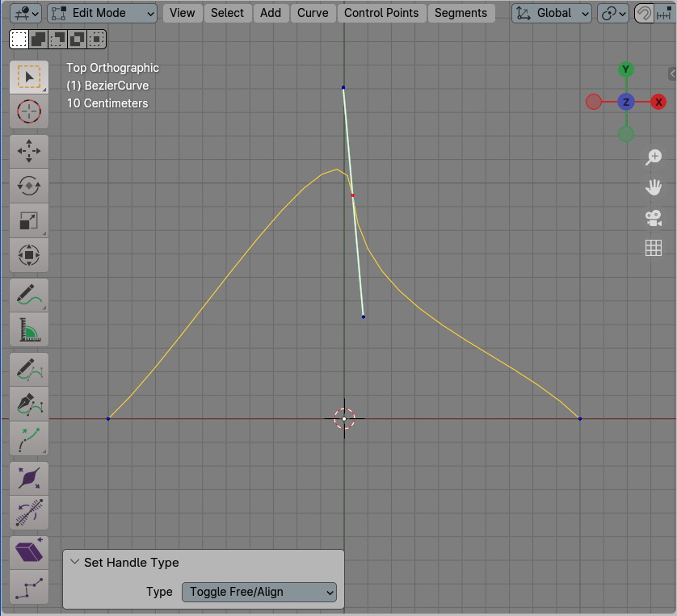Screen dimensions: 677x616
Task: Set selection mode to new selection
Action: pos(19,40)
